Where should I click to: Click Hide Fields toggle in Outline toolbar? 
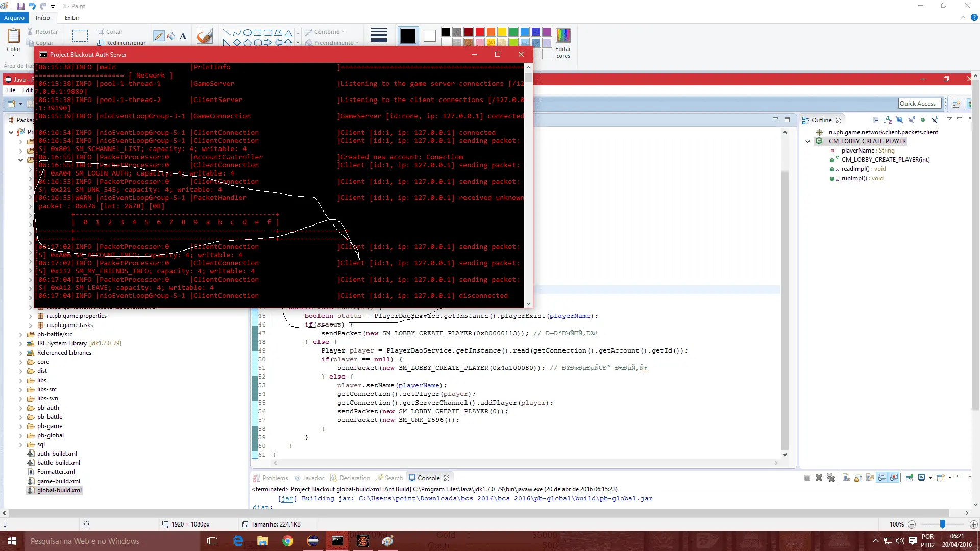pos(899,120)
